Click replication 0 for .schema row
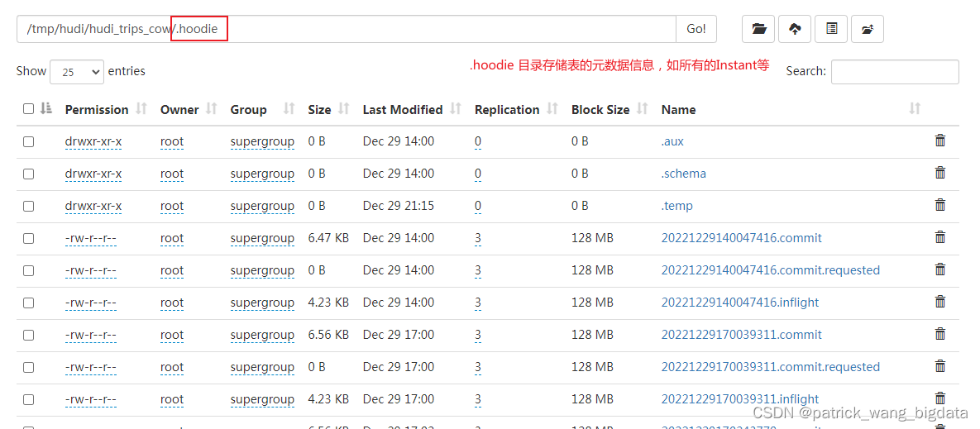980x429 pixels. click(478, 174)
